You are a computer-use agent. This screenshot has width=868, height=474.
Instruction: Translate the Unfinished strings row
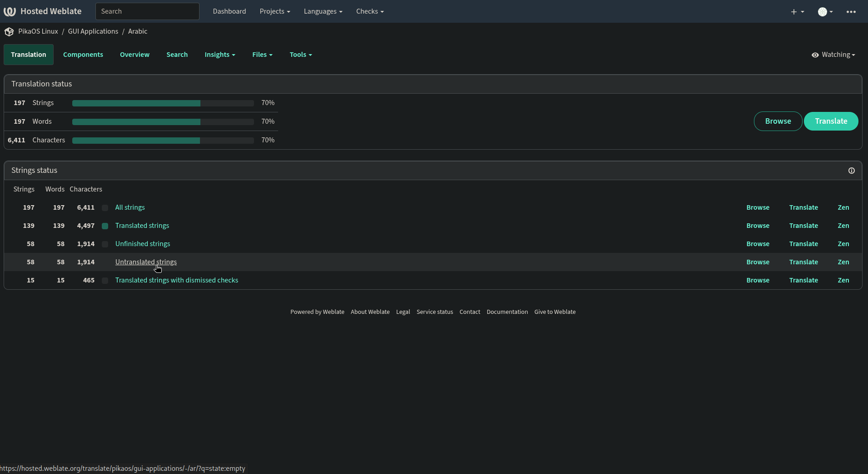(803, 244)
